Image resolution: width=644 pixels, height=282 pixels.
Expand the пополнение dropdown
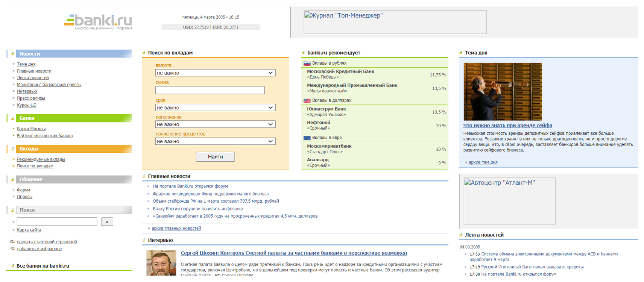[x=215, y=124]
